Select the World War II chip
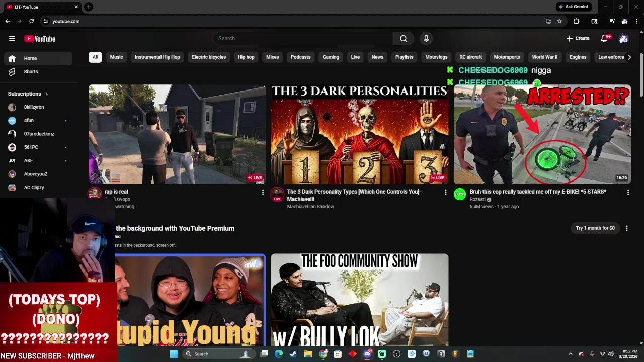The height and width of the screenshot is (362, 644). point(544,57)
